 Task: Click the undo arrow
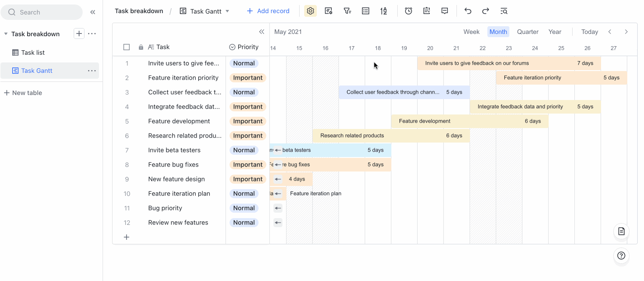coord(468,11)
